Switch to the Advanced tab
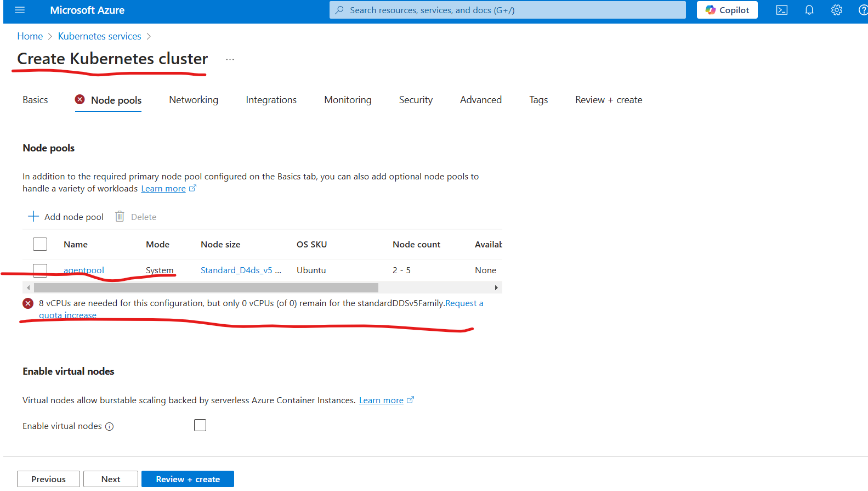Image resolution: width=868 pixels, height=491 pixels. tap(481, 100)
